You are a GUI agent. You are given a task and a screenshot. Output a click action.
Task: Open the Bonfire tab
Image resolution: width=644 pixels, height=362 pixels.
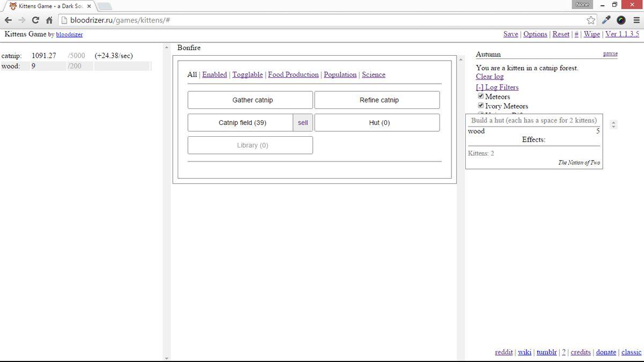189,48
